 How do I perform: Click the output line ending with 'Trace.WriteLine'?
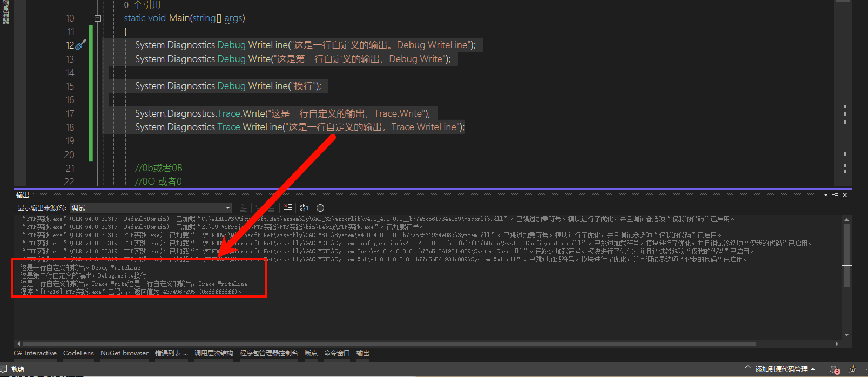coord(133,284)
